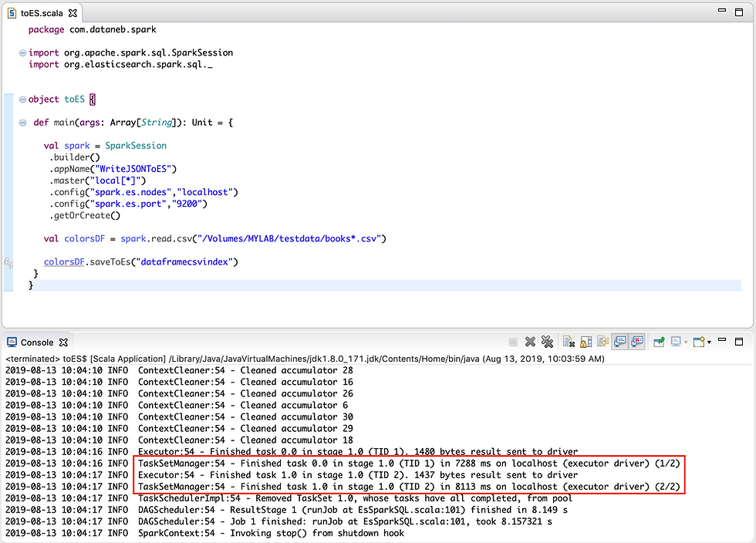Click the Console monitor icon on the tab
This screenshot has width=756, height=543.
coord(12,342)
